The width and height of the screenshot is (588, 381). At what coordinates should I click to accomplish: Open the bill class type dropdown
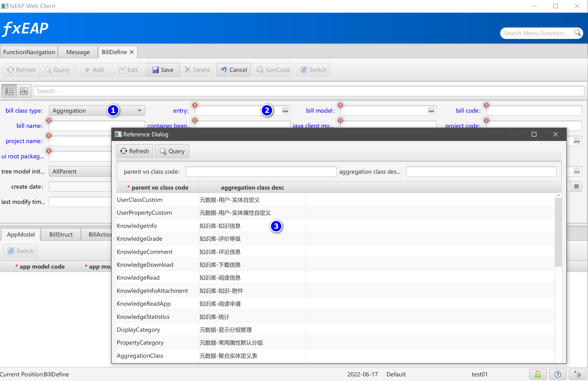(x=97, y=111)
